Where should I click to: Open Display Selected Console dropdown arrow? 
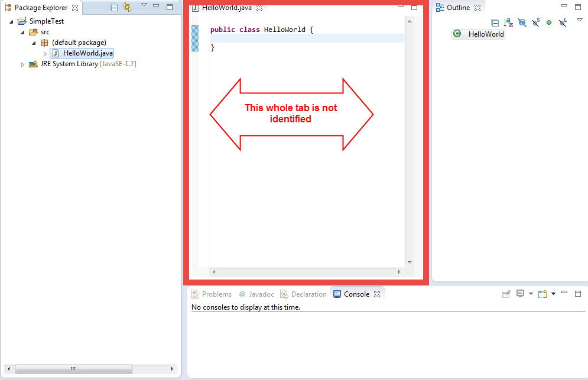pyautogui.click(x=531, y=294)
